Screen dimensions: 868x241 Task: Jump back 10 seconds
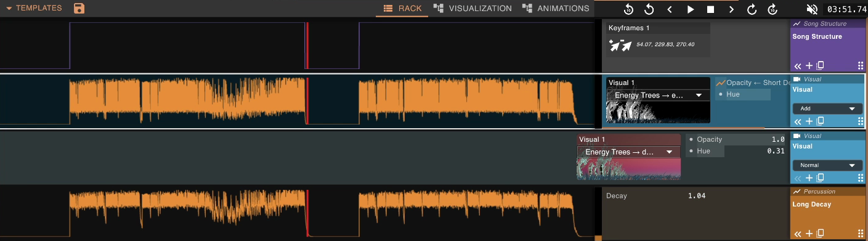coord(628,9)
